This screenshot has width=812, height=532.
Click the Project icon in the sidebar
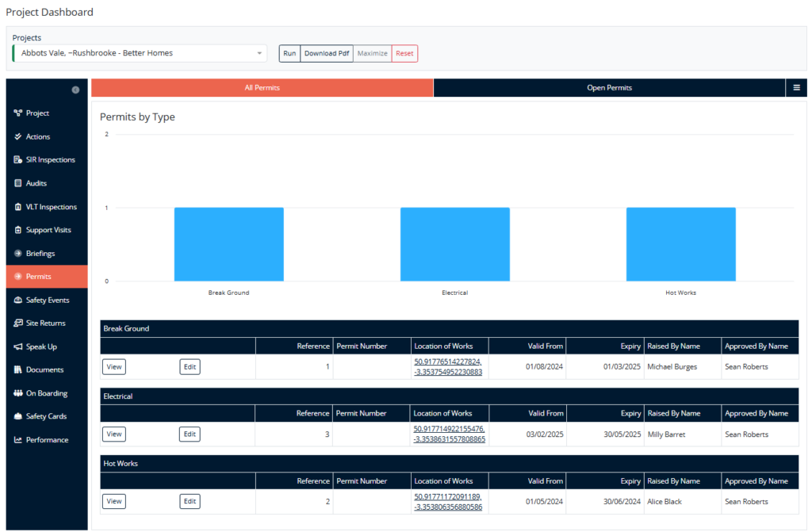[x=18, y=113]
